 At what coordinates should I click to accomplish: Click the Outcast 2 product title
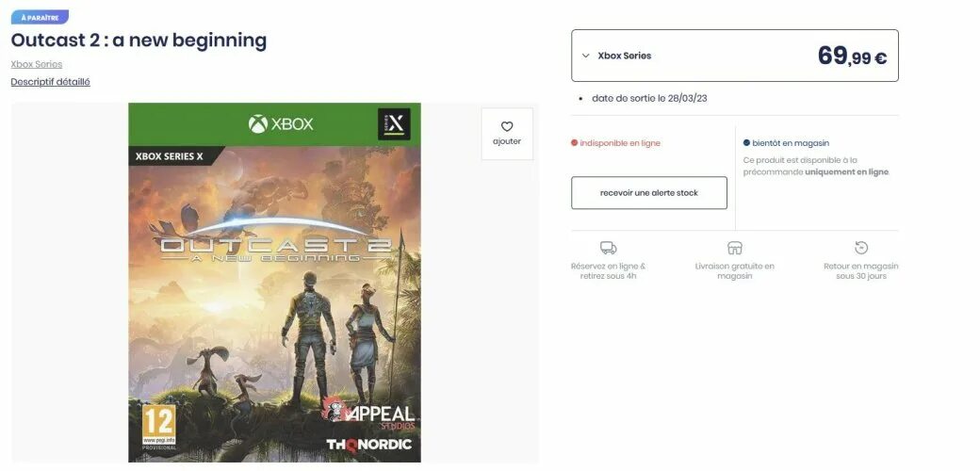click(139, 41)
